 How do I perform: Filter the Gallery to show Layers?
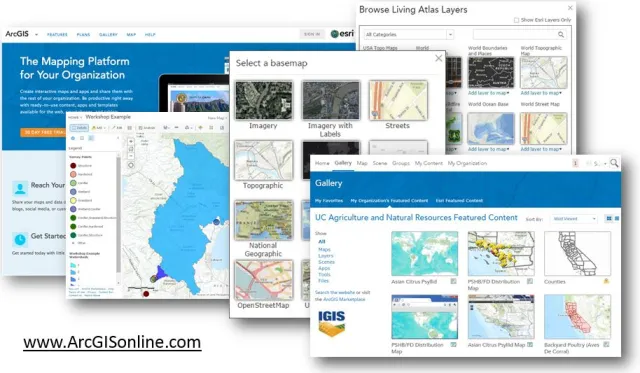click(326, 255)
